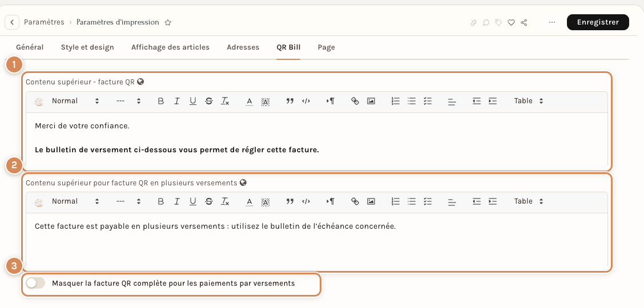Insert an image in the second editor

371,202
